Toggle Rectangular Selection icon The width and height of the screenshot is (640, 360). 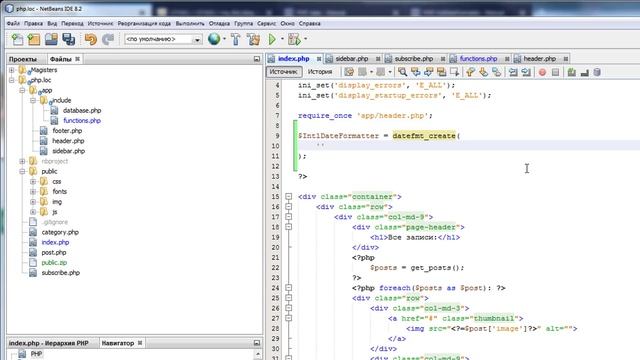(455, 72)
